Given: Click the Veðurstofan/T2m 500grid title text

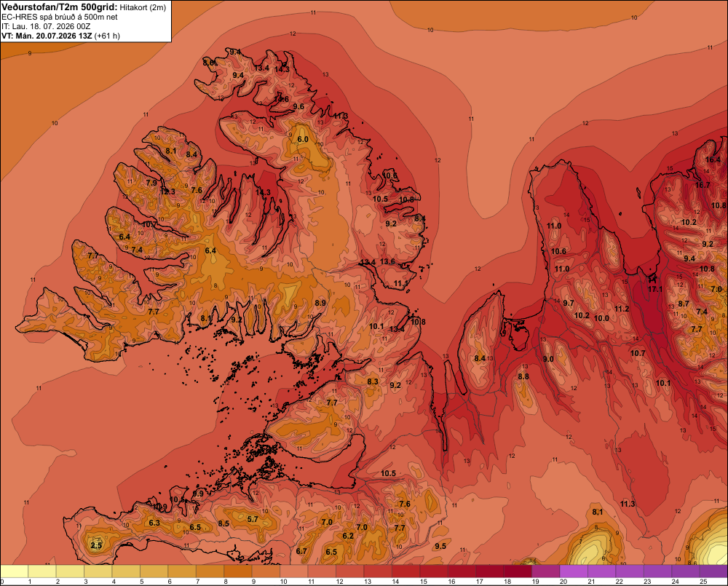Looking at the screenshot, I should coord(59,7).
